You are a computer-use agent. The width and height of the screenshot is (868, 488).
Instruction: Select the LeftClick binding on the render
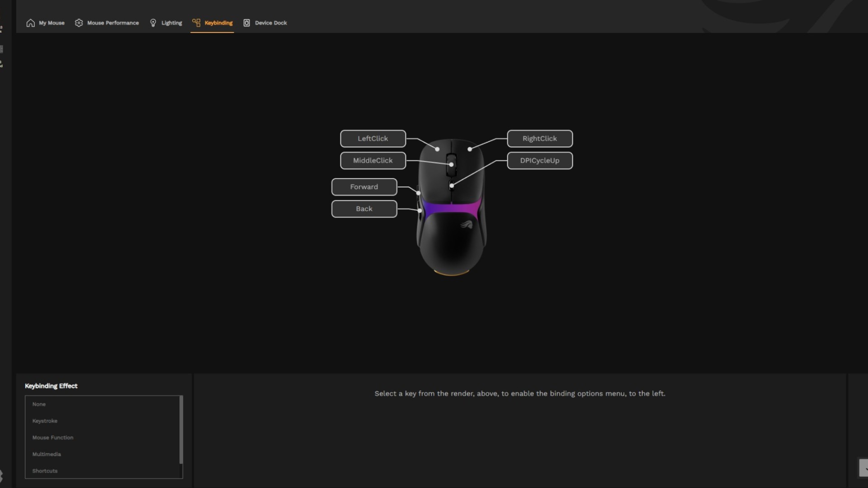(373, 139)
